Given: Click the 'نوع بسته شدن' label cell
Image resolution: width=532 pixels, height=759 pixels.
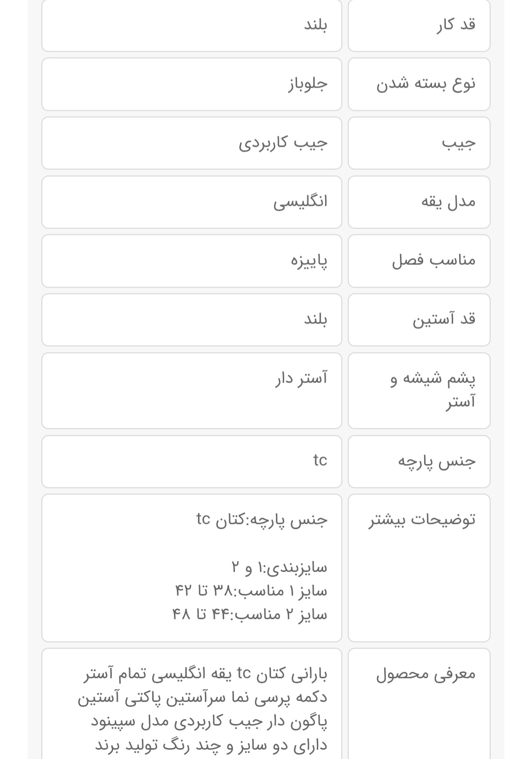Looking at the screenshot, I should point(419,84).
